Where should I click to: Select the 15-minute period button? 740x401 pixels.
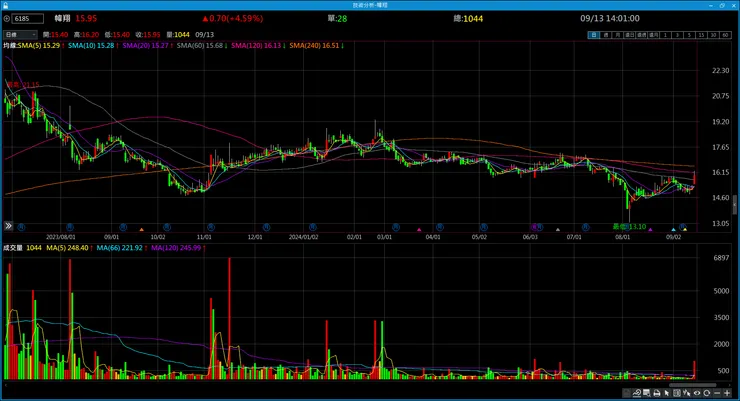(x=701, y=35)
